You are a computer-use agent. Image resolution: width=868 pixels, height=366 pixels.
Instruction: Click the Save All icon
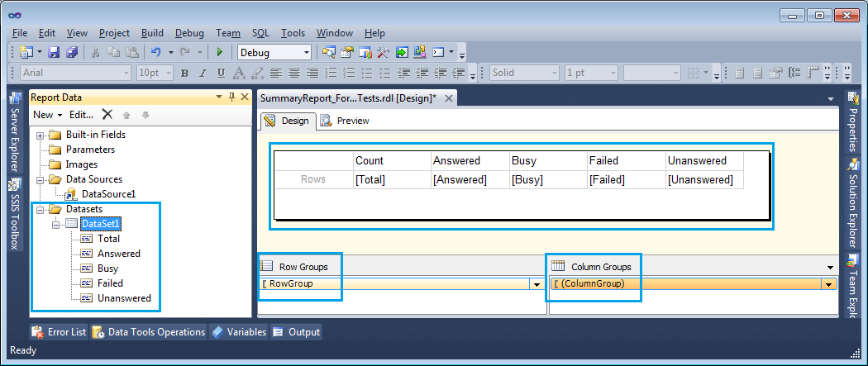coord(71,52)
